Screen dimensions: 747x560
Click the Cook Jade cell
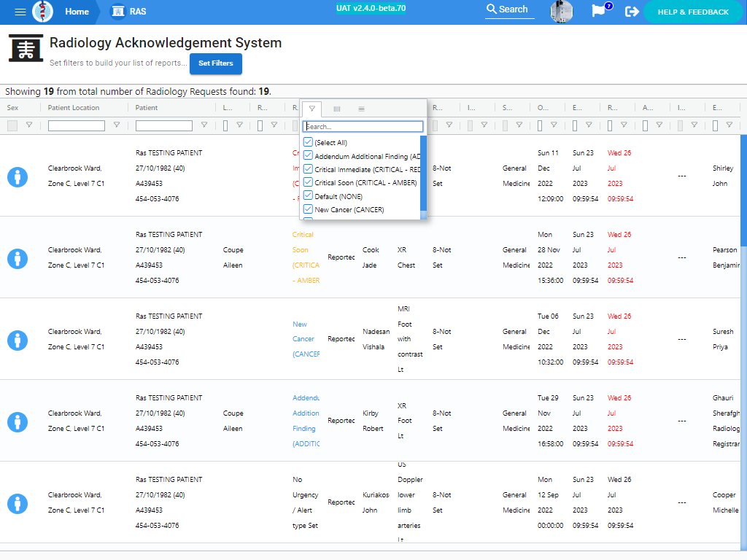(x=371, y=257)
